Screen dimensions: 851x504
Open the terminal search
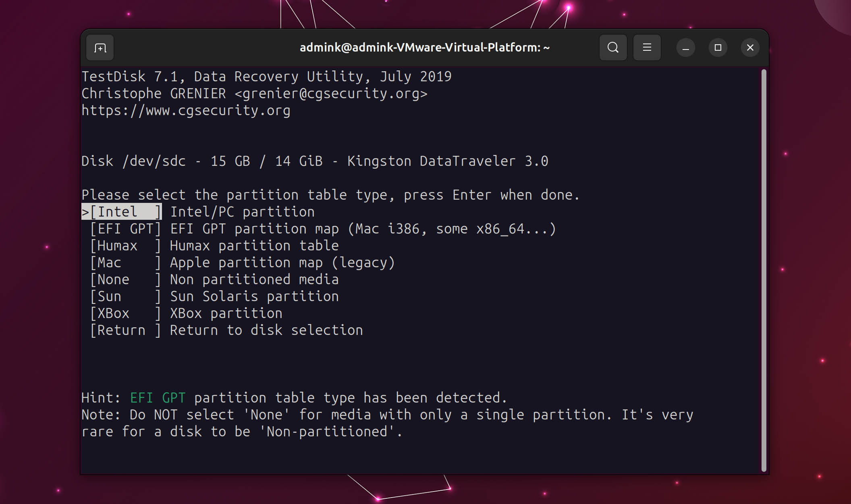612,47
